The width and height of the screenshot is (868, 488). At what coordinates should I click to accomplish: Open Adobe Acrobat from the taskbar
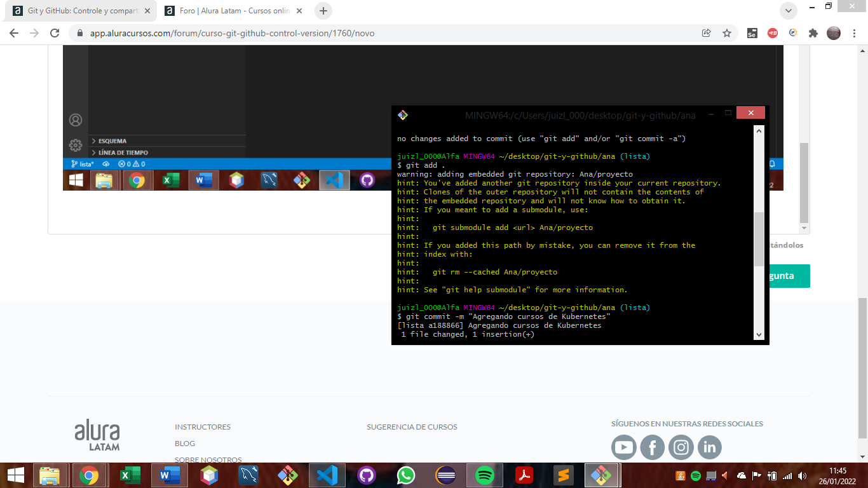pos(524,475)
